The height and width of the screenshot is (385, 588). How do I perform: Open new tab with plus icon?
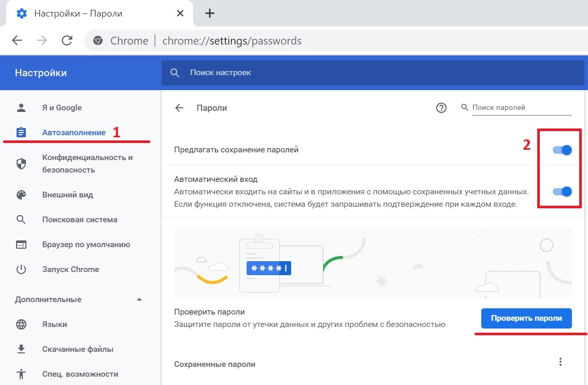tap(210, 13)
